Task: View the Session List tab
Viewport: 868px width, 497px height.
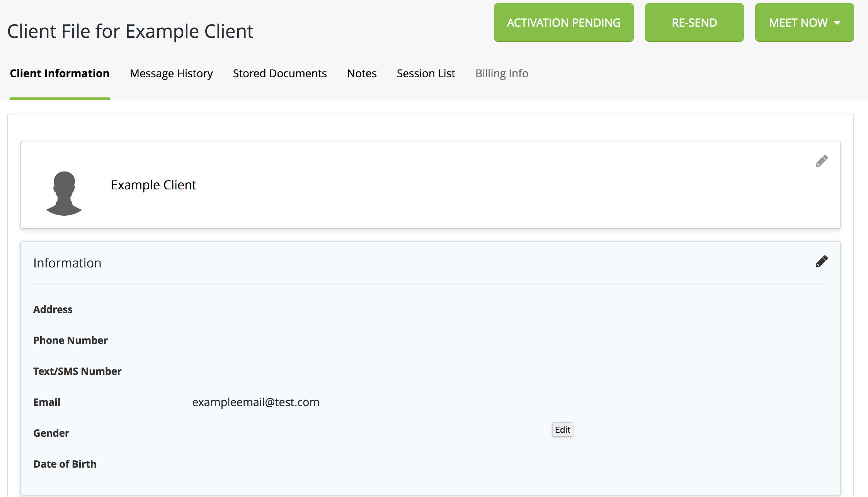Action: [x=426, y=73]
